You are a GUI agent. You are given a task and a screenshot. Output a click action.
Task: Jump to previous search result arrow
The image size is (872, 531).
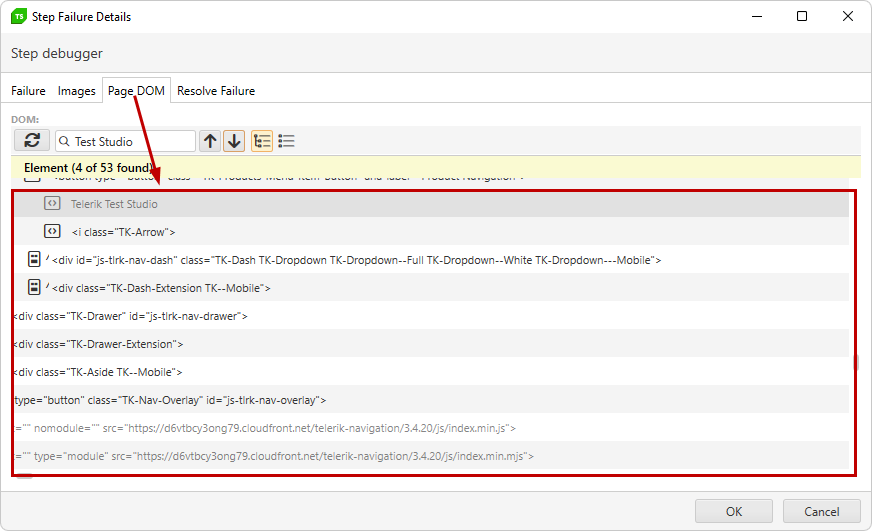pos(210,141)
